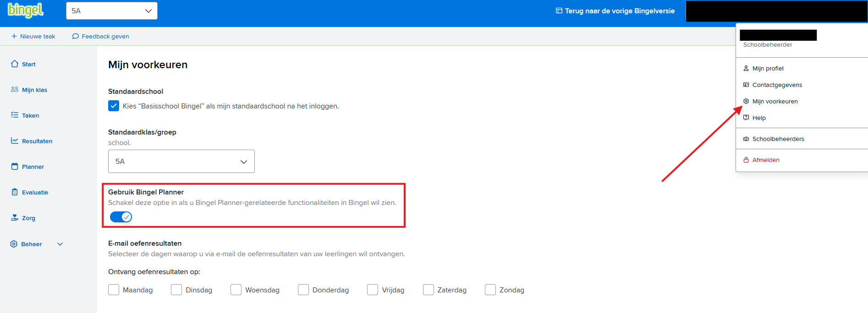Image resolution: width=868 pixels, height=313 pixels.
Task: Click the Zorg hand icon
Action: click(x=15, y=218)
